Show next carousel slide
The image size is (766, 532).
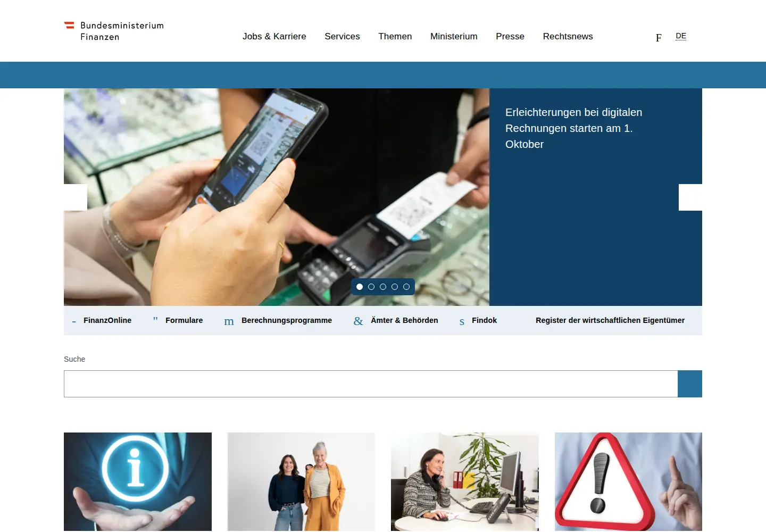[x=690, y=197]
